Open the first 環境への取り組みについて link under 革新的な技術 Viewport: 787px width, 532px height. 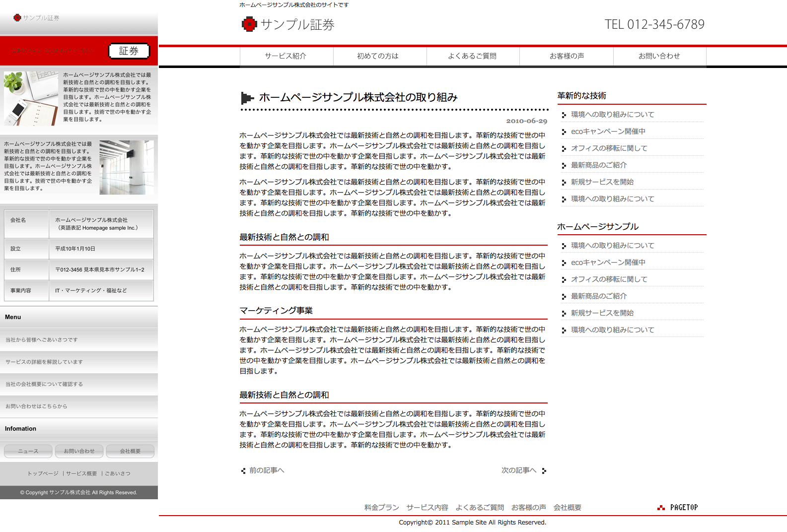(612, 115)
